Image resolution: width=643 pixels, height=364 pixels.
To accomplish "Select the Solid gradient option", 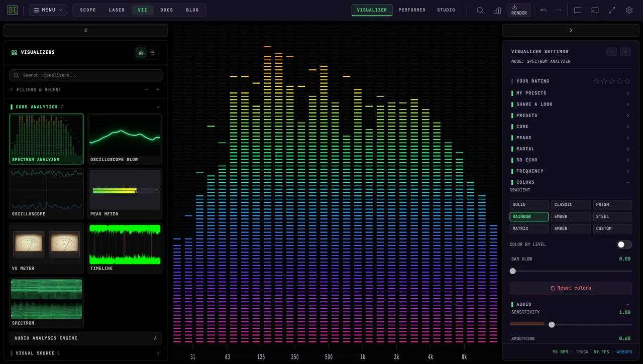I will coord(529,205).
